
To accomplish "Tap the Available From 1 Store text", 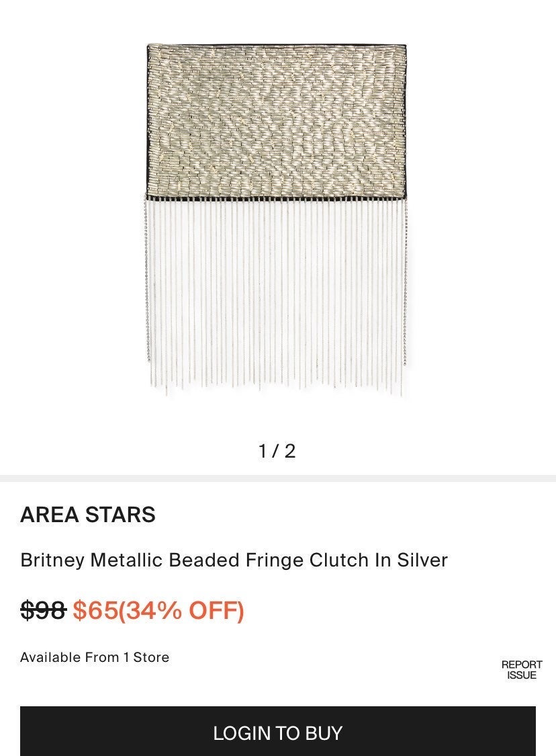I will point(95,657).
